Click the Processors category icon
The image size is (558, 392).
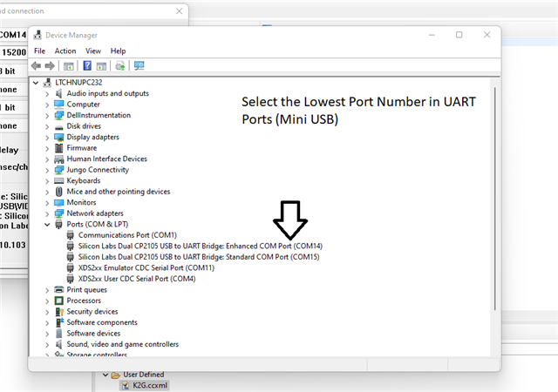click(x=58, y=301)
